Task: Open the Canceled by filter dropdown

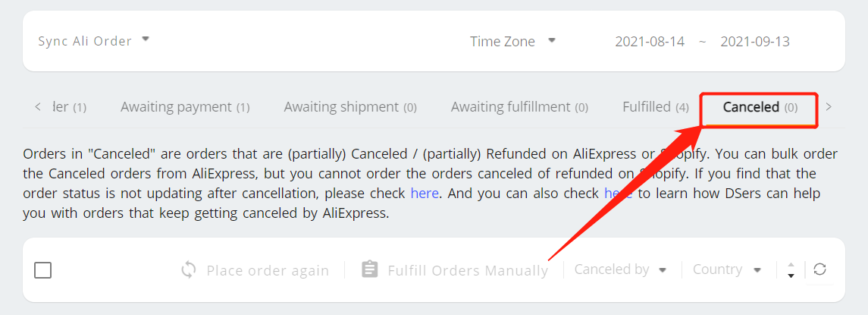Action: point(620,269)
